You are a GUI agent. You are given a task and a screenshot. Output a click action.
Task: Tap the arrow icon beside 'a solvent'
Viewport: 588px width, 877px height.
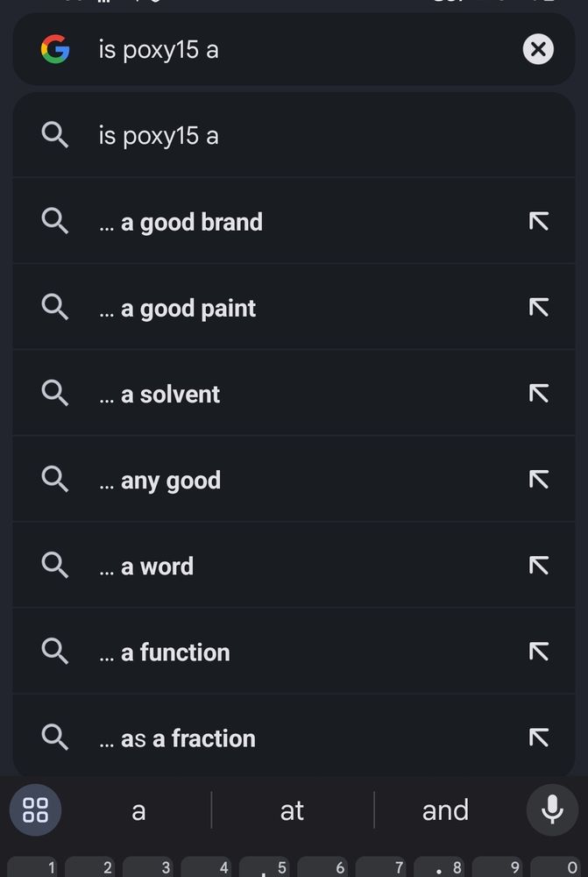coord(539,394)
